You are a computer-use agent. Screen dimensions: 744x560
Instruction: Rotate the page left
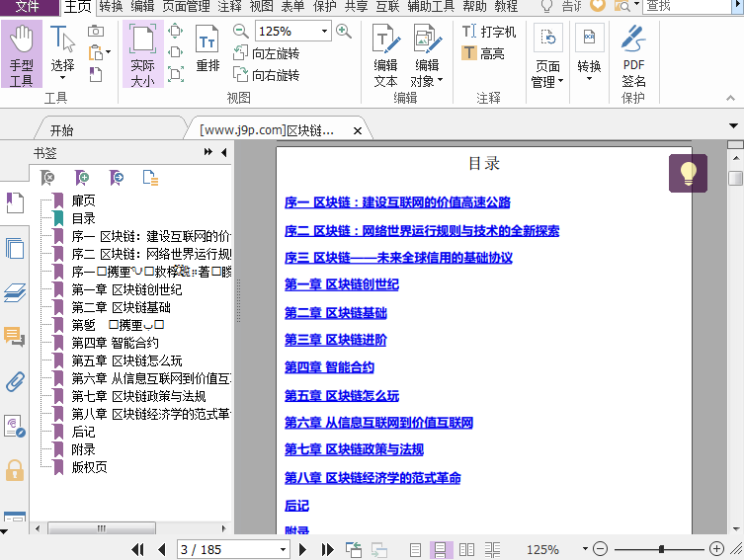click(266, 53)
